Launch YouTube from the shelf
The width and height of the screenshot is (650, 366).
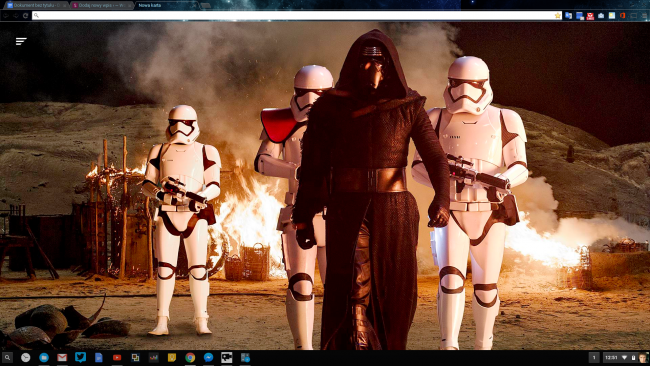[x=117, y=357]
